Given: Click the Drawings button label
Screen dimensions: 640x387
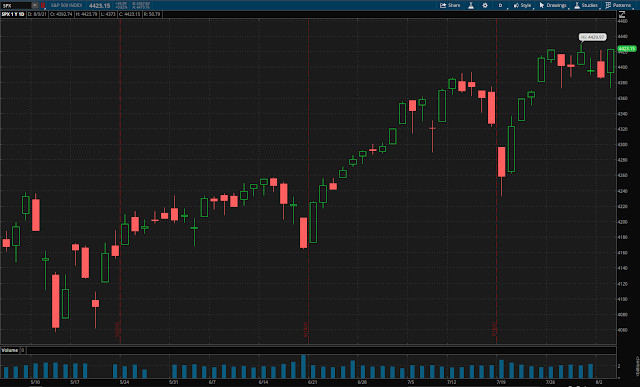Looking at the screenshot, I should pos(556,5).
